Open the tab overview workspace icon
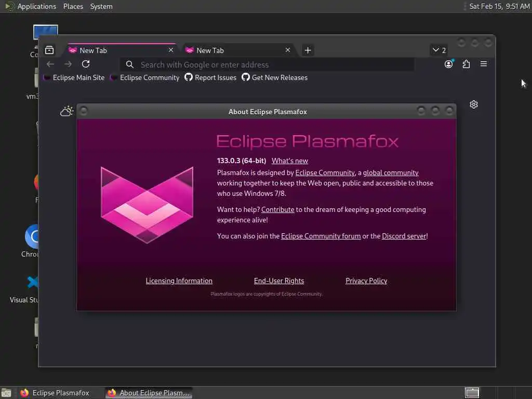Viewport: 532px width, 399px height. (49, 50)
